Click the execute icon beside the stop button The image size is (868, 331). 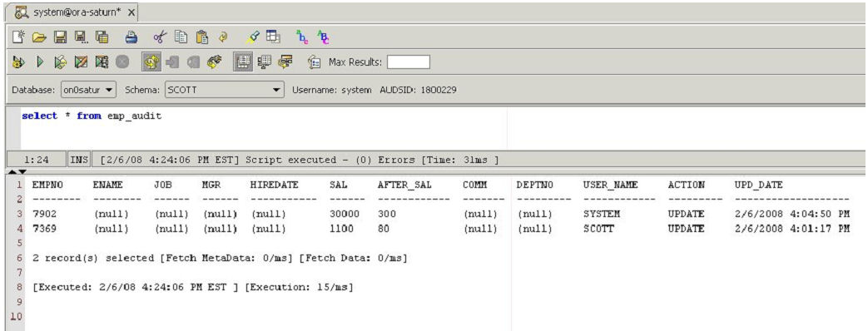(x=102, y=62)
